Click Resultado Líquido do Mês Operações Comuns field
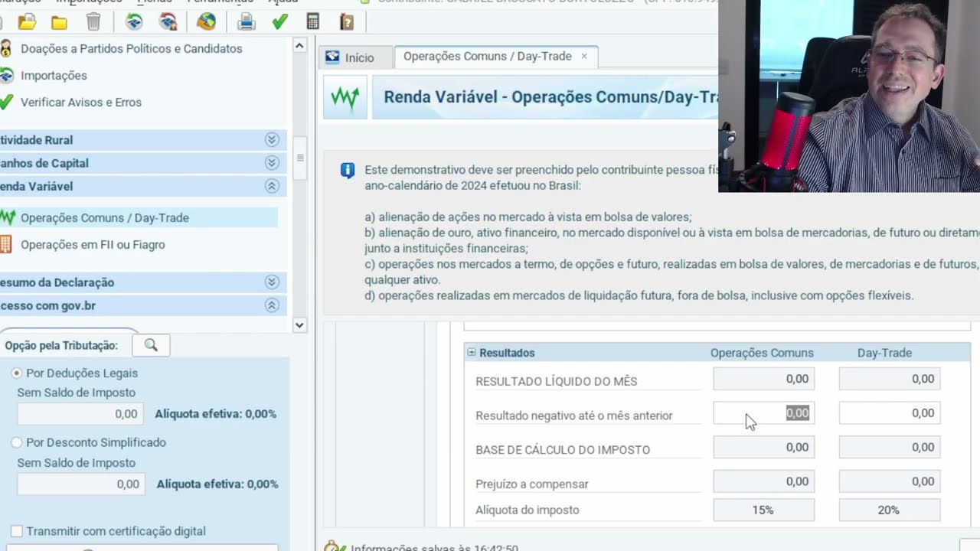 (x=763, y=379)
